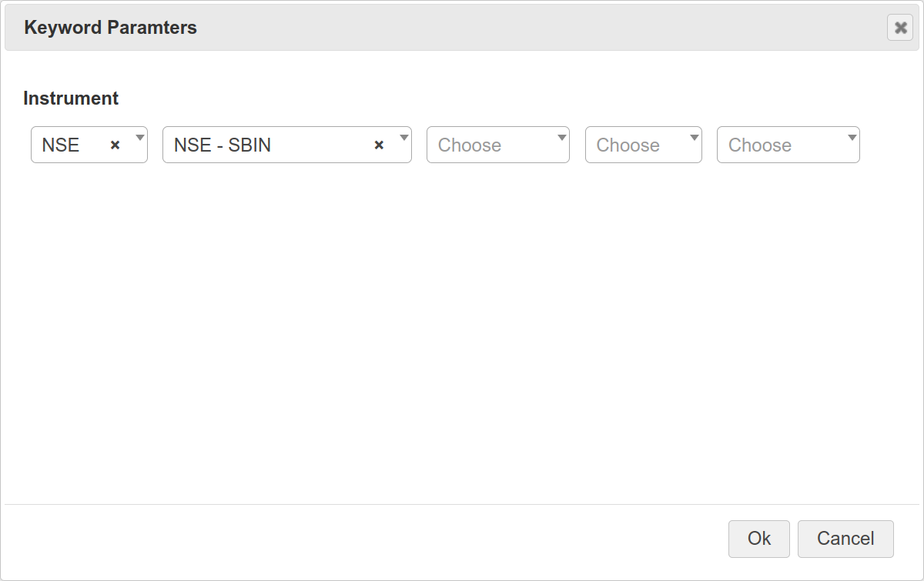Click the selected 'NSE' value text

[x=61, y=145]
